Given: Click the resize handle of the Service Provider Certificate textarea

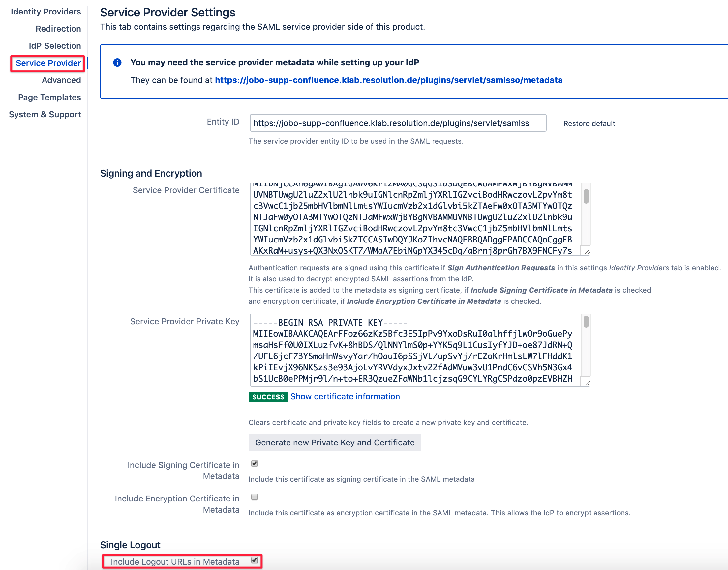Looking at the screenshot, I should (x=587, y=252).
